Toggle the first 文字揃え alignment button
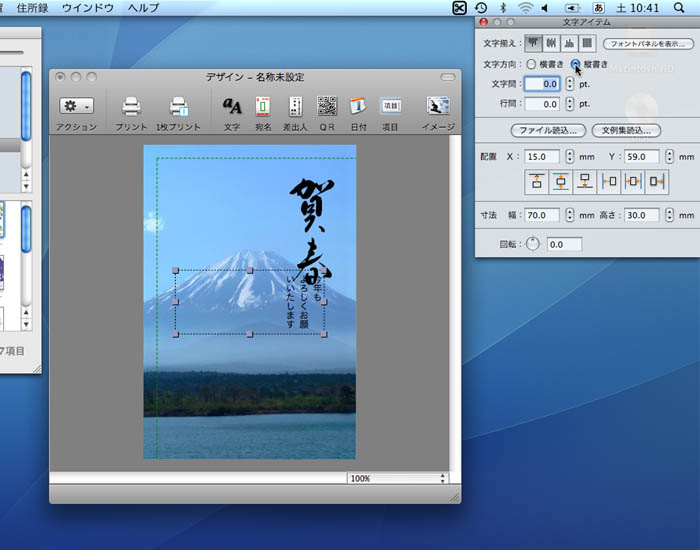This screenshot has height=550, width=700. pyautogui.click(x=535, y=43)
